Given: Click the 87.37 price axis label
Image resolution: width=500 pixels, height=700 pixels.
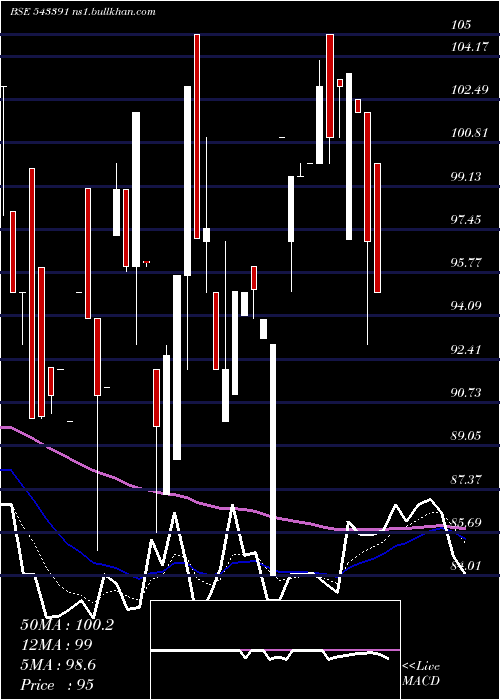Looking at the screenshot, I should [467, 479].
